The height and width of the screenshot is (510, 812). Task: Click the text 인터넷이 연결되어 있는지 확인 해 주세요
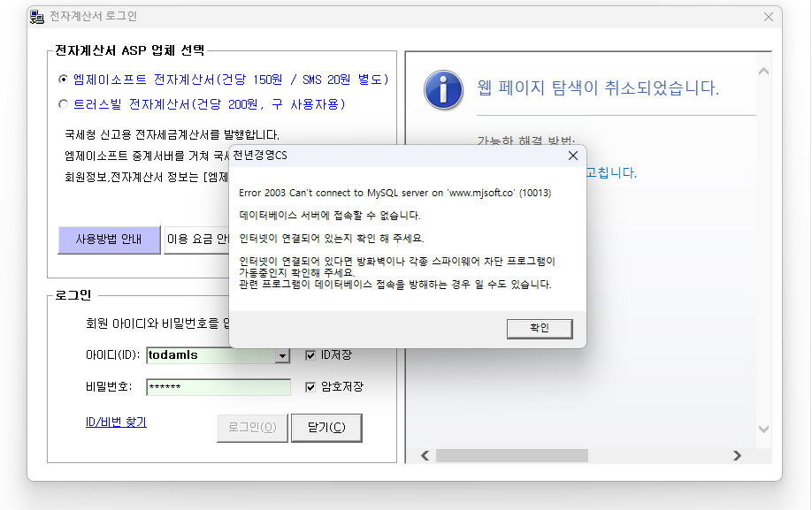pyautogui.click(x=332, y=239)
